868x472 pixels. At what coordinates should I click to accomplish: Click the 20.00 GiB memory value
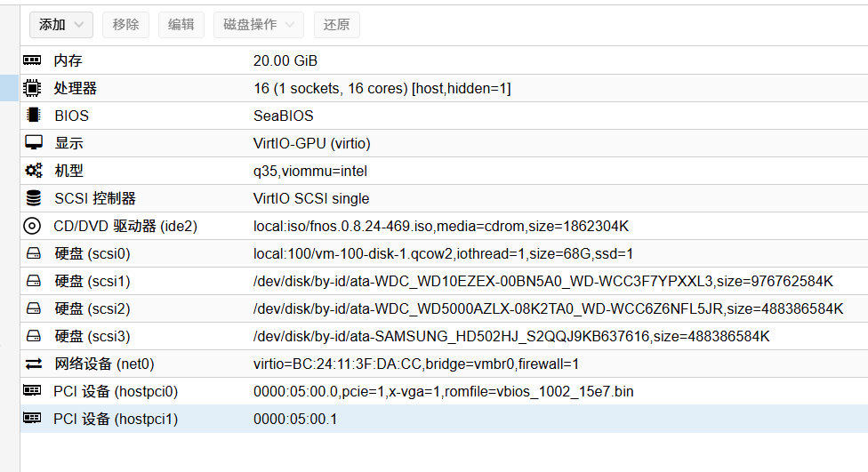pyautogui.click(x=285, y=60)
